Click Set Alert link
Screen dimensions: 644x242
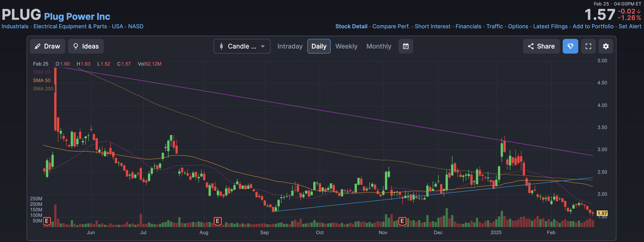coord(630,26)
